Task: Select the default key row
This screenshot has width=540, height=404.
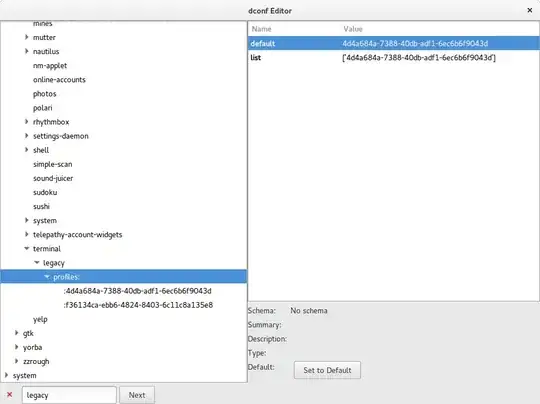Action: pos(393,43)
